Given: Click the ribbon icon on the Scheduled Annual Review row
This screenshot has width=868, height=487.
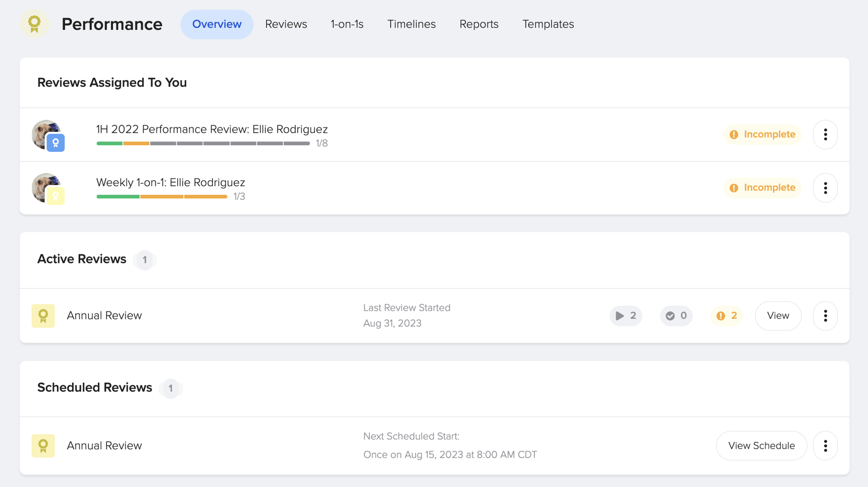Looking at the screenshot, I should 43,446.
